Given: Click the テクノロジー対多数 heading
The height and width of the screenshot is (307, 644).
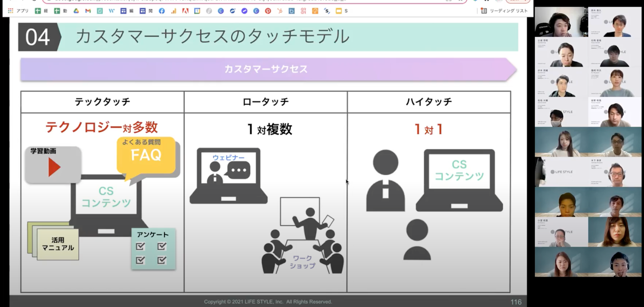Looking at the screenshot, I should tap(102, 127).
